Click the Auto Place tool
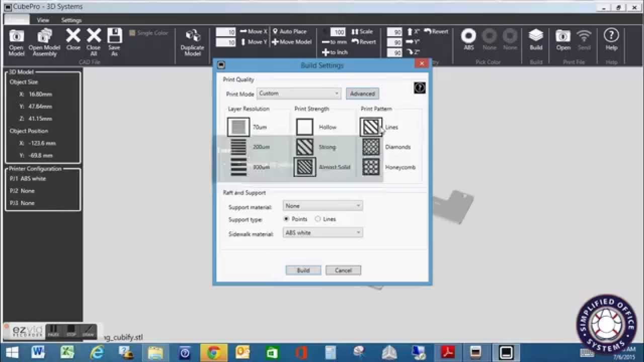The height and width of the screenshot is (362, 644). pos(289,31)
